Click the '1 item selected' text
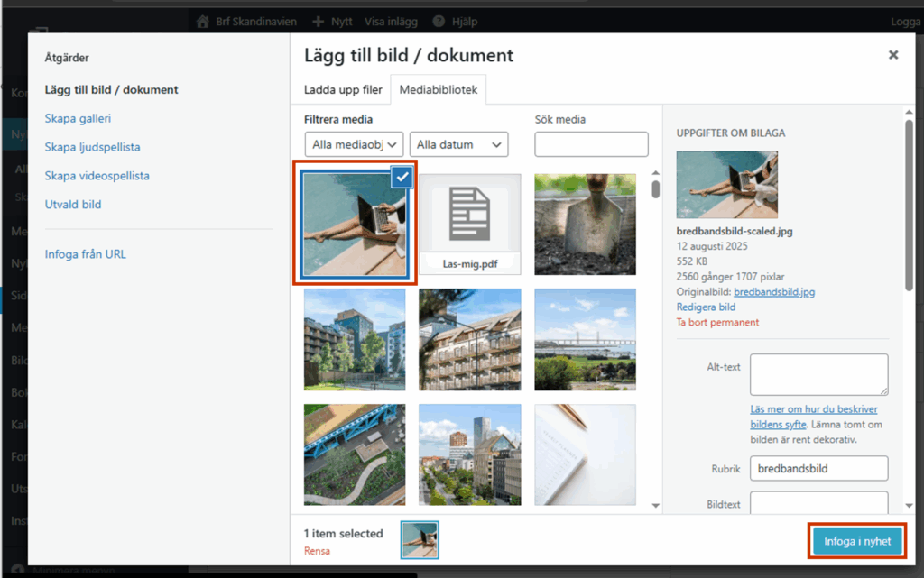Screen dimensions: 924x578 pyautogui.click(x=344, y=533)
